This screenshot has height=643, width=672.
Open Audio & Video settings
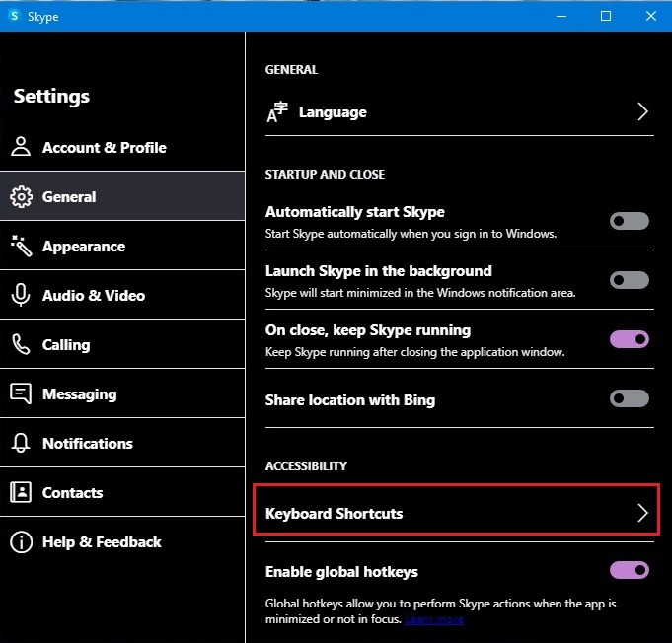pos(122,295)
